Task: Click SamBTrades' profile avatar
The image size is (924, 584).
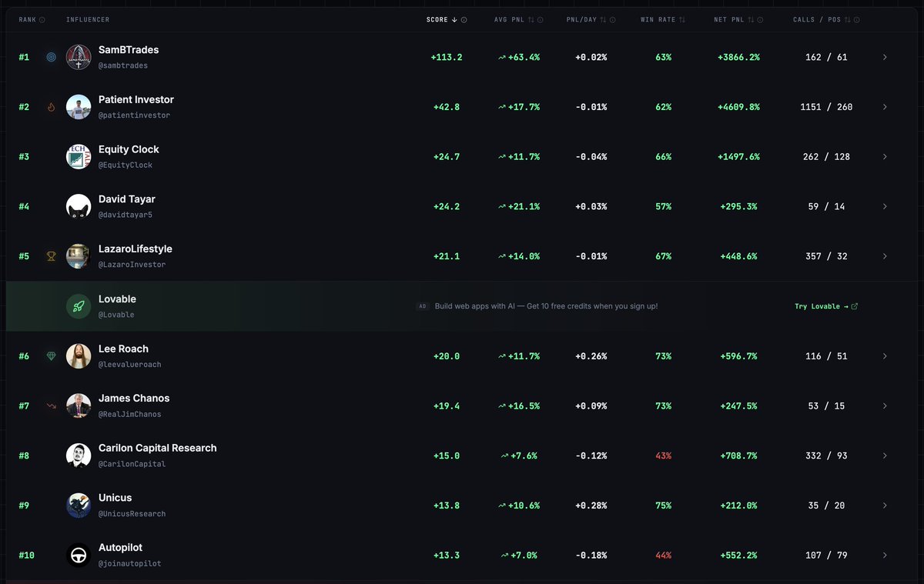Action: [78, 57]
